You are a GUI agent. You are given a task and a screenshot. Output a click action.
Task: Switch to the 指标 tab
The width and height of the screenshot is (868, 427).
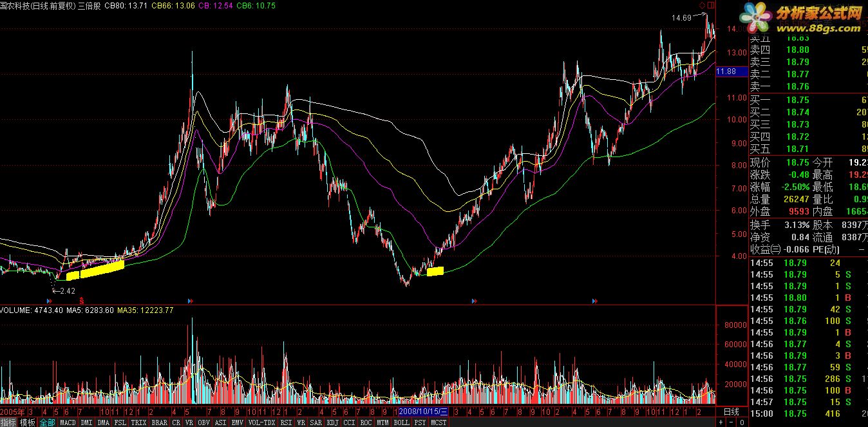coord(8,422)
